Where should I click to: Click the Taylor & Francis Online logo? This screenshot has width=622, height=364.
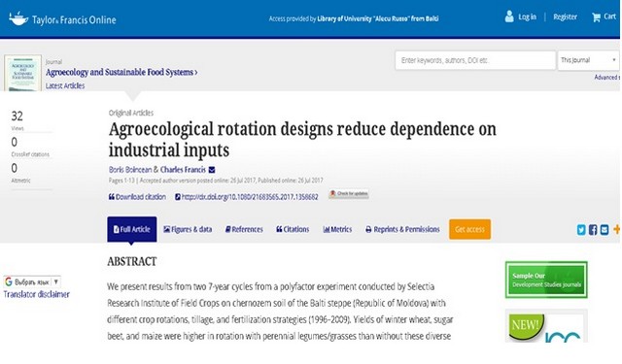click(x=62, y=18)
